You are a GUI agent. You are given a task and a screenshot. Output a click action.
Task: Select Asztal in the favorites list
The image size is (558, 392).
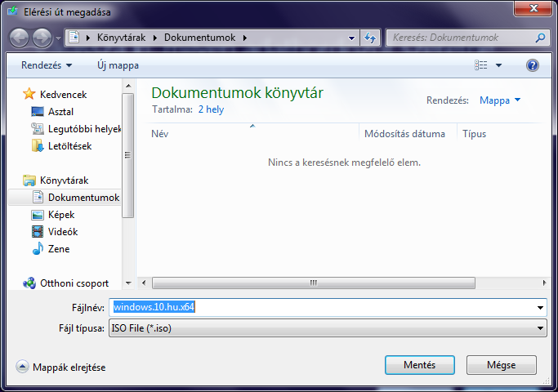click(60, 111)
